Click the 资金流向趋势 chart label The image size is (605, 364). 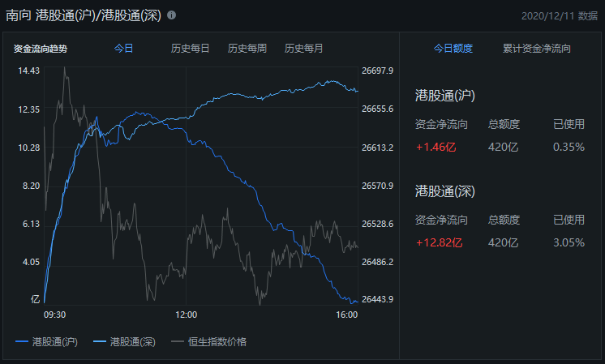coord(41,49)
